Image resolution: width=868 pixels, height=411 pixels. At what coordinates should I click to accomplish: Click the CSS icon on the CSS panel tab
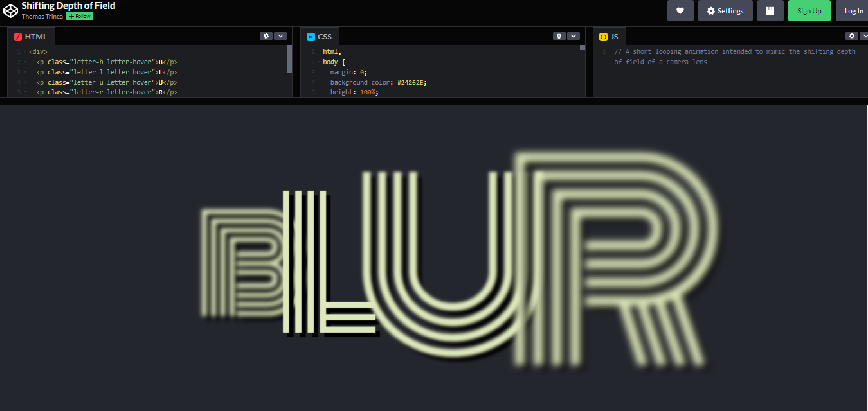311,36
